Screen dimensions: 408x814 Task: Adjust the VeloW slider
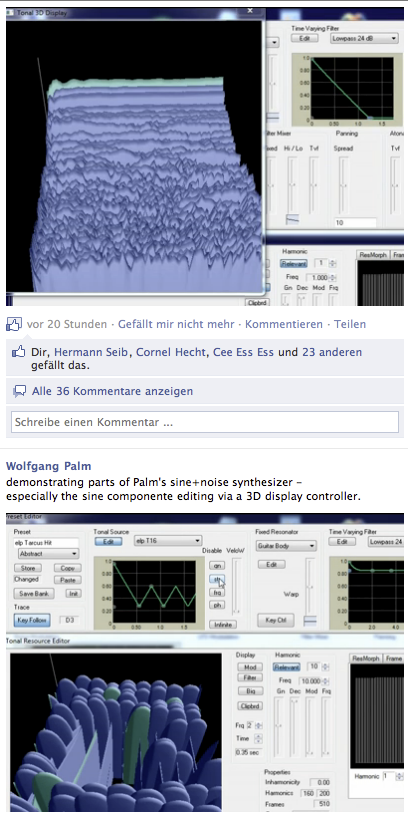(x=237, y=587)
